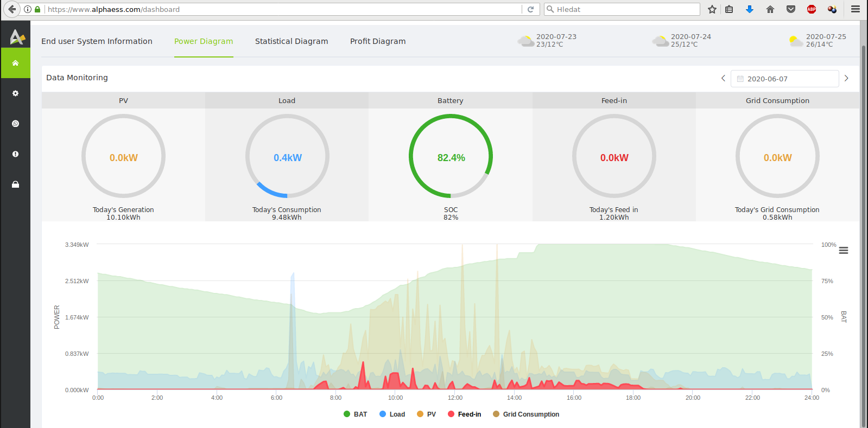Advance to the next day using right chevron
Screen dimensions: 868x428
(x=846, y=79)
